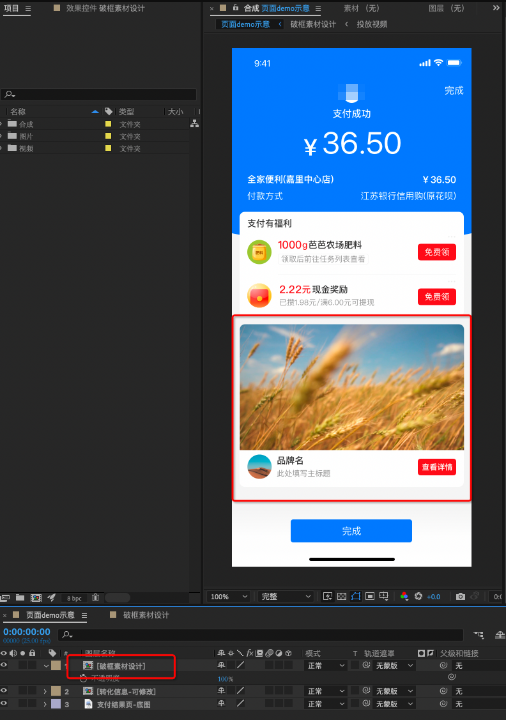
Task: Switch to the 素材 (无) tab
Action: (361, 8)
